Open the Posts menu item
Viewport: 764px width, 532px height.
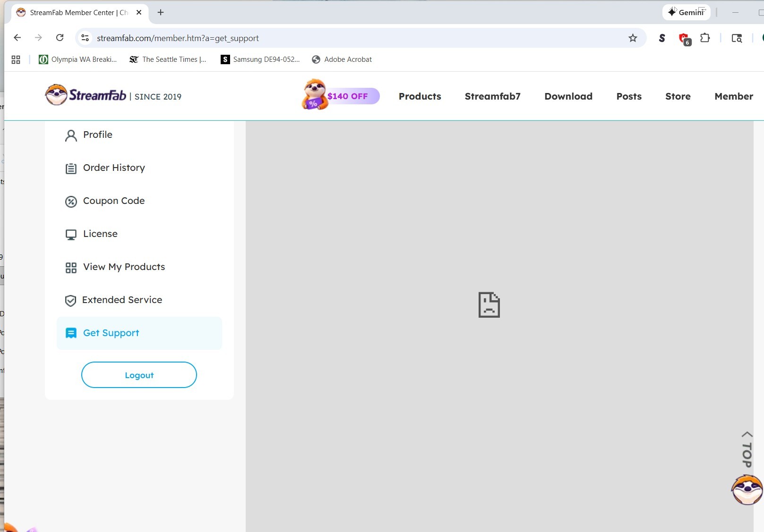click(629, 96)
